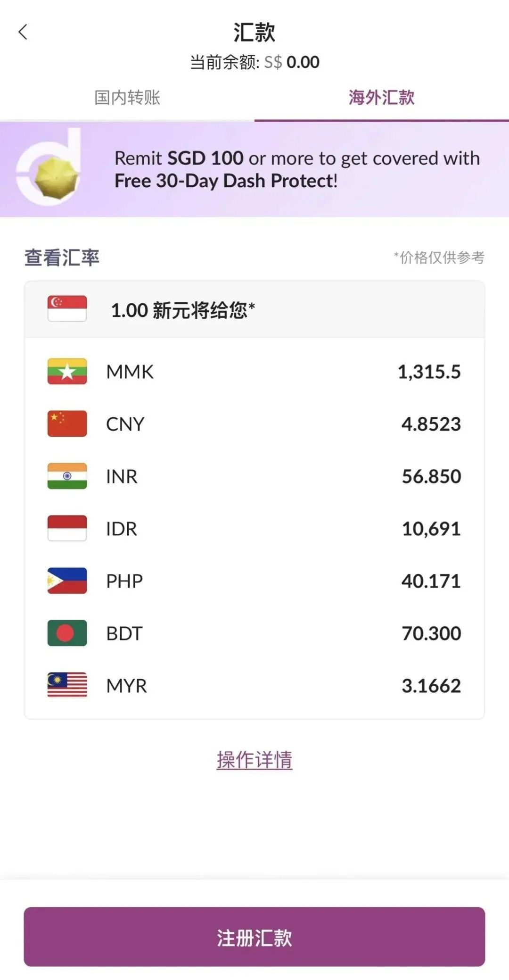Screen dimensions: 509x980
Task: Click the Indonesia flag beside IDR
Action: click(x=67, y=529)
